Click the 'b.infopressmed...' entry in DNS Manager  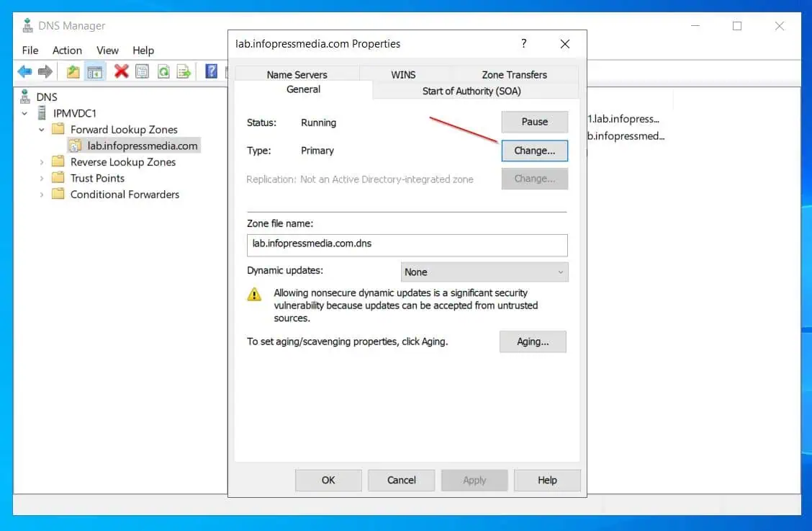coord(626,136)
